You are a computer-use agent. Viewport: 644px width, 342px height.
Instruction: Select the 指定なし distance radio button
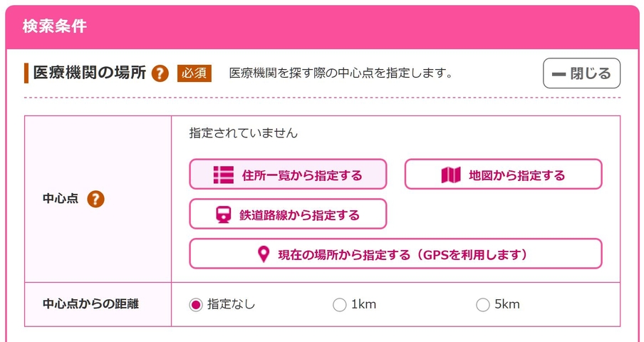(196, 305)
